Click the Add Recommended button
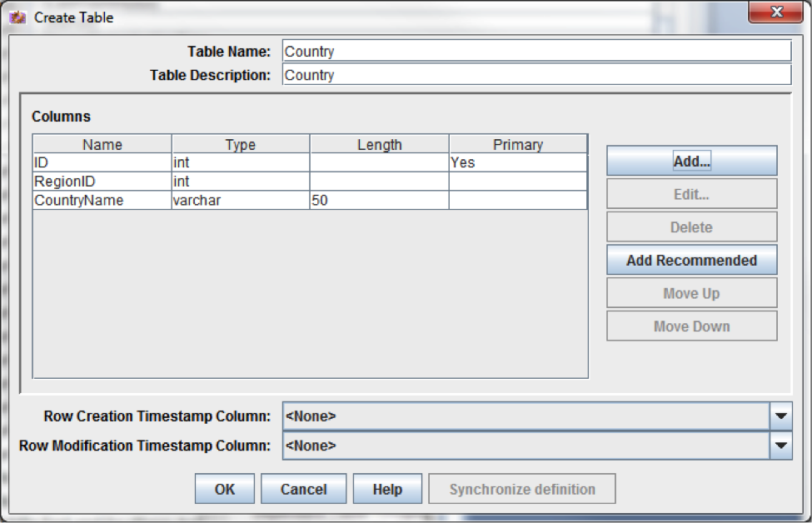This screenshot has width=812, height=523. [x=692, y=260]
